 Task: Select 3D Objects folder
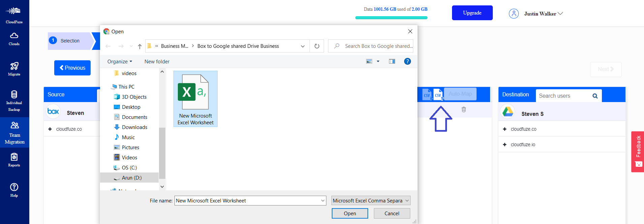(134, 97)
